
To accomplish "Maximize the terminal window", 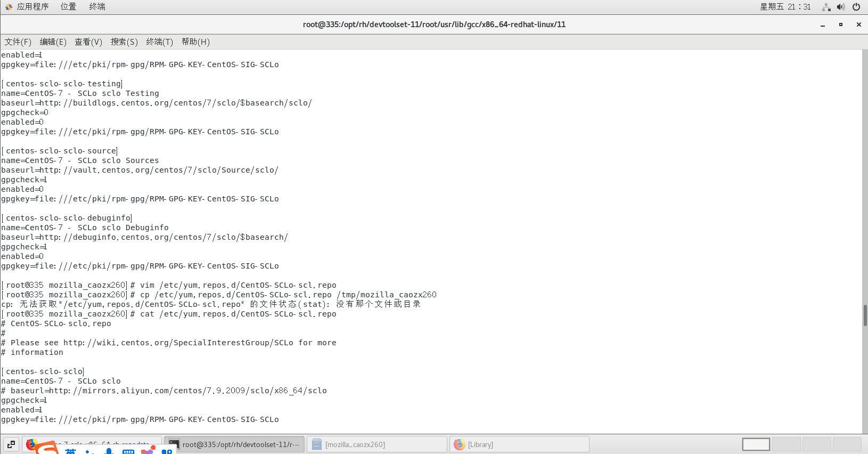I will (x=841, y=25).
